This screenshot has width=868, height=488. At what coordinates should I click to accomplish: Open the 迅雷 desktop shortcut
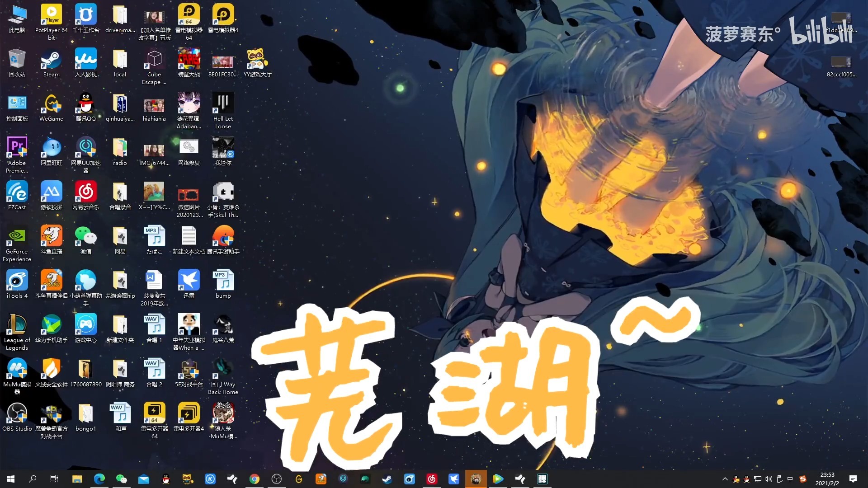click(x=189, y=284)
